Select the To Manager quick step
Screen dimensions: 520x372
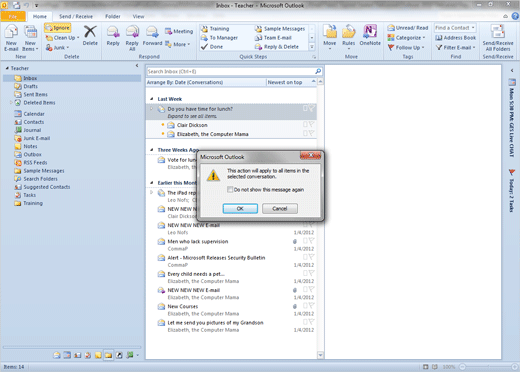[x=219, y=38]
